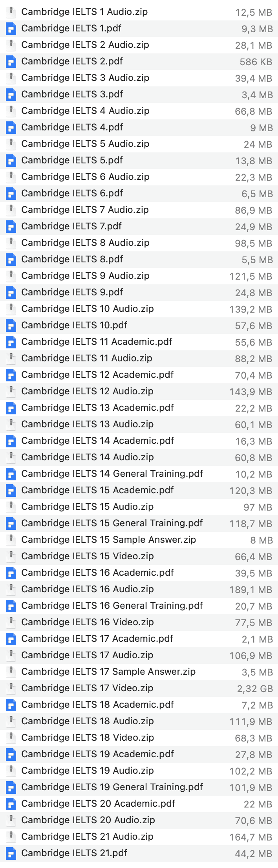The width and height of the screenshot is (278, 868).
Task: Click the PDF icon of Cambridge IELTS 4.pdf
Action: pyautogui.click(x=11, y=128)
